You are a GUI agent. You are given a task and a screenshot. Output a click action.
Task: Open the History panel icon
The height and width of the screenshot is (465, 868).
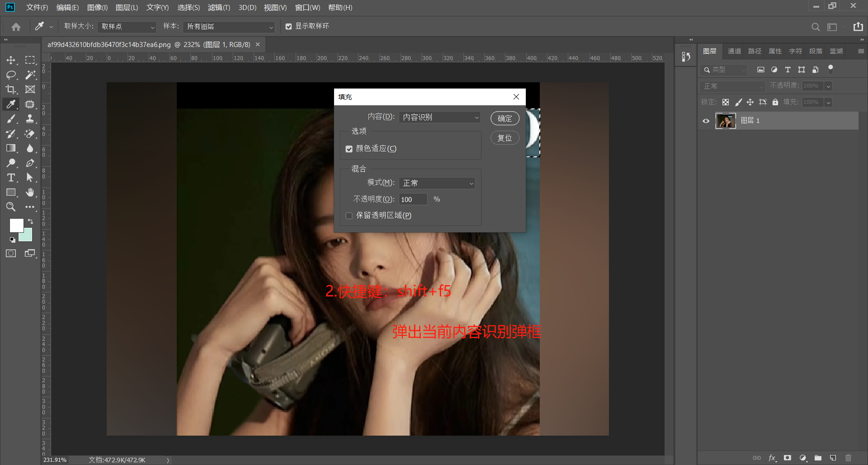[686, 57]
